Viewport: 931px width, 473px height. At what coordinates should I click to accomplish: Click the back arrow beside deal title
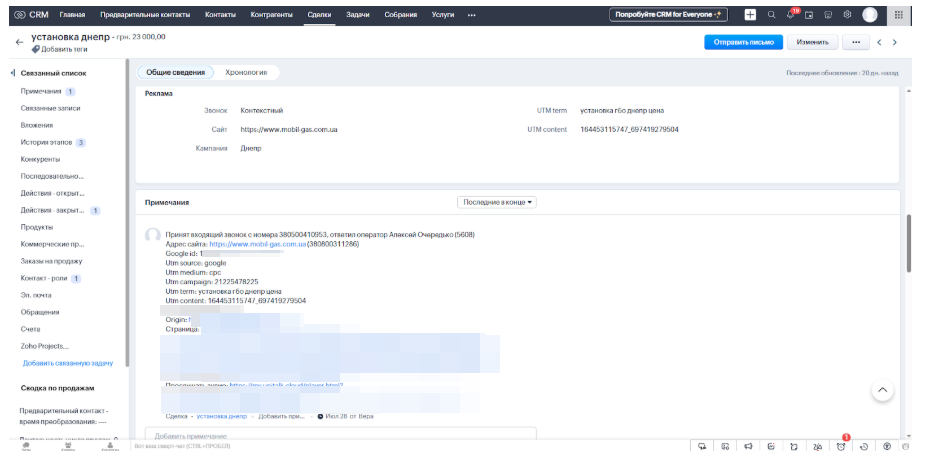tap(19, 42)
